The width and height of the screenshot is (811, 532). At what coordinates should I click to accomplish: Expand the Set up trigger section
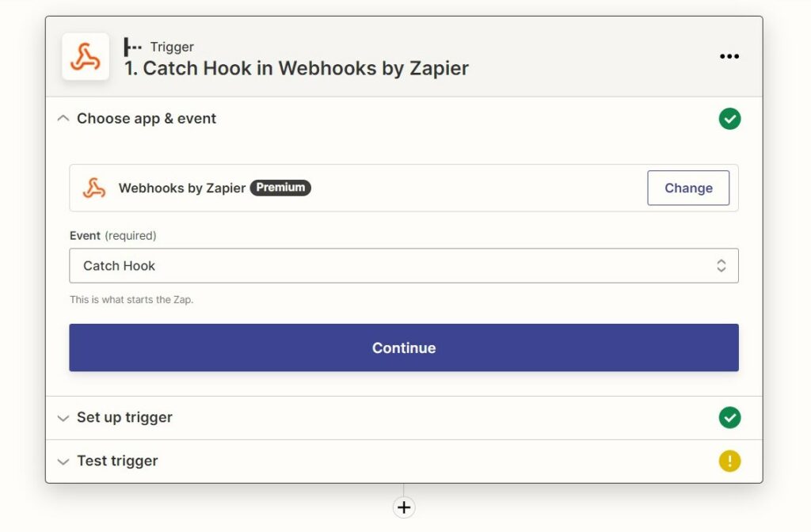point(63,418)
